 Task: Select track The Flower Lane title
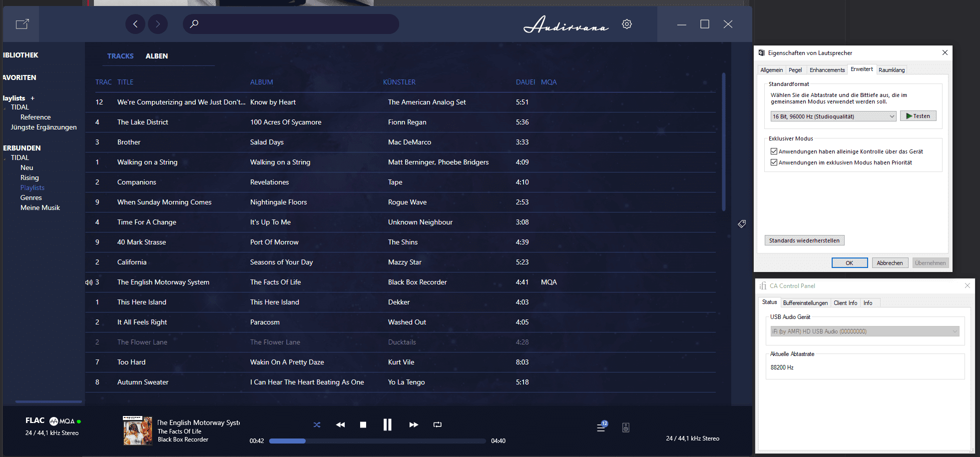tap(142, 342)
